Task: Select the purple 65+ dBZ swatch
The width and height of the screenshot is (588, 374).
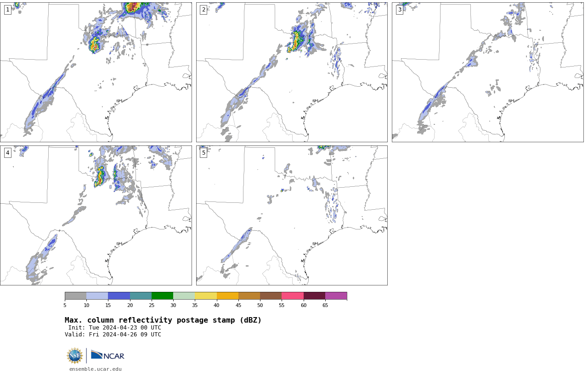Action: 336,296
